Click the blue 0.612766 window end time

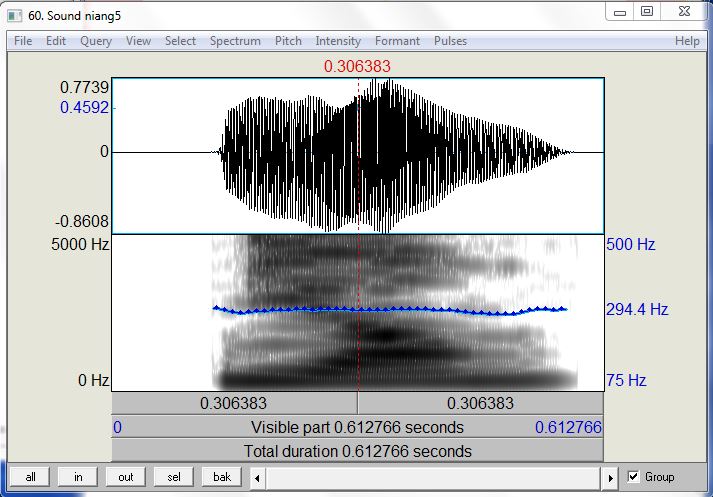click(x=568, y=427)
